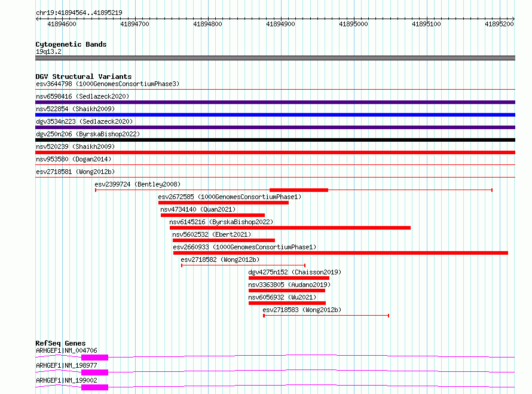Image resolution: width=532 pixels, height=394 pixels.
Task: Select the dgv250n206 black variant bar
Action: coord(275,140)
